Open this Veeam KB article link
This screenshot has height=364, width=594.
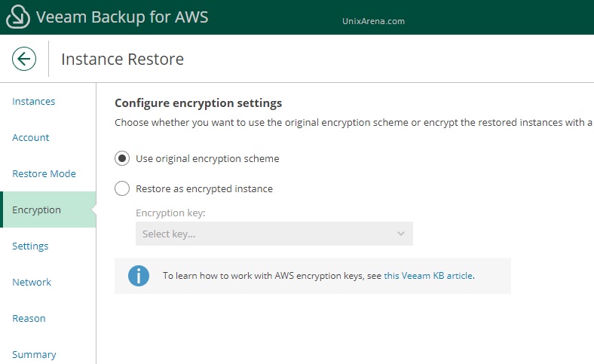pos(428,276)
